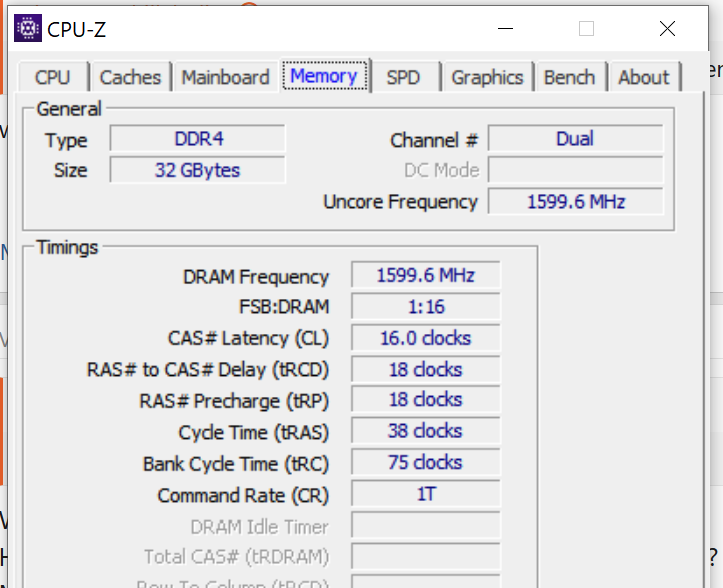Click the 'DRAM Idle Timer' label
Viewport: 723px width, 588px height.
(x=260, y=527)
